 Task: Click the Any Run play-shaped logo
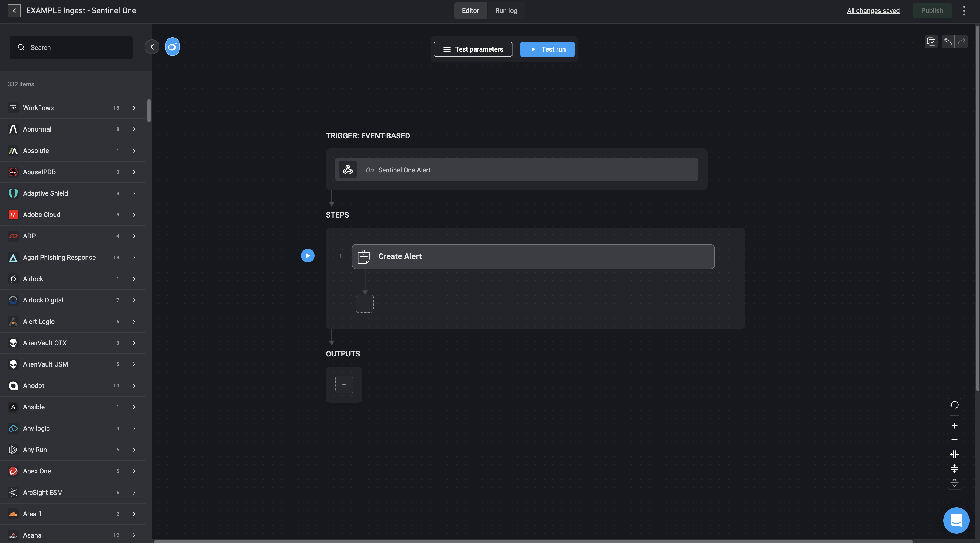pyautogui.click(x=13, y=450)
